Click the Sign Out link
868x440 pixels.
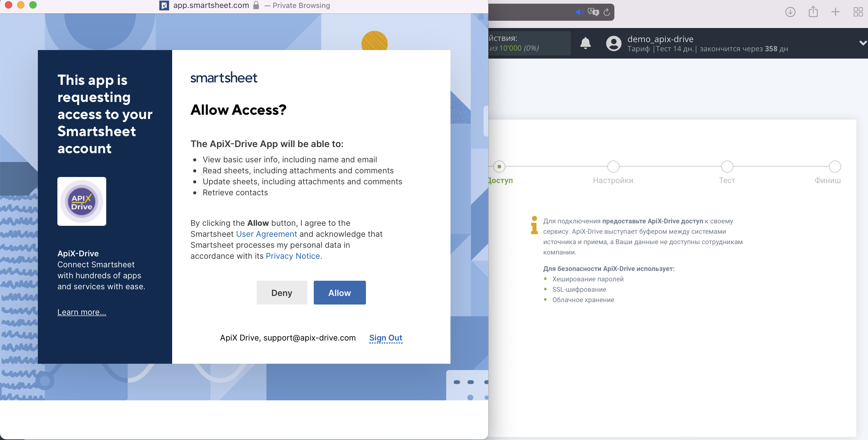click(386, 337)
